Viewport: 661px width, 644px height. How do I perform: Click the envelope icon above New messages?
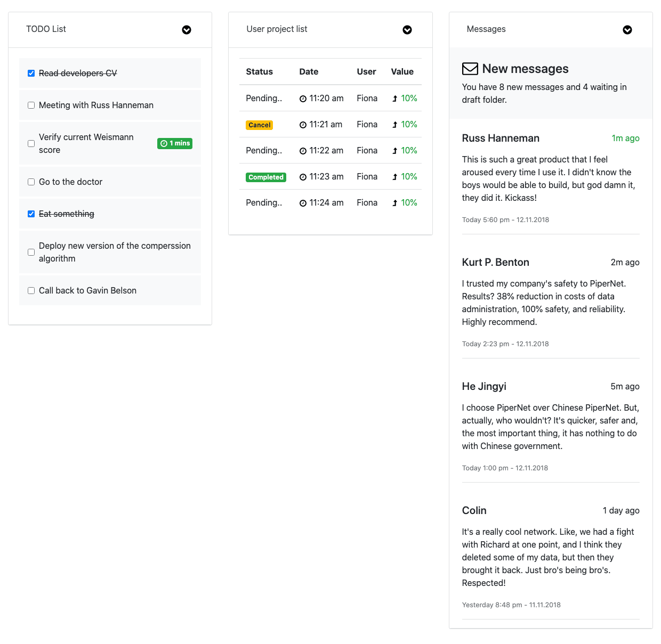click(470, 68)
